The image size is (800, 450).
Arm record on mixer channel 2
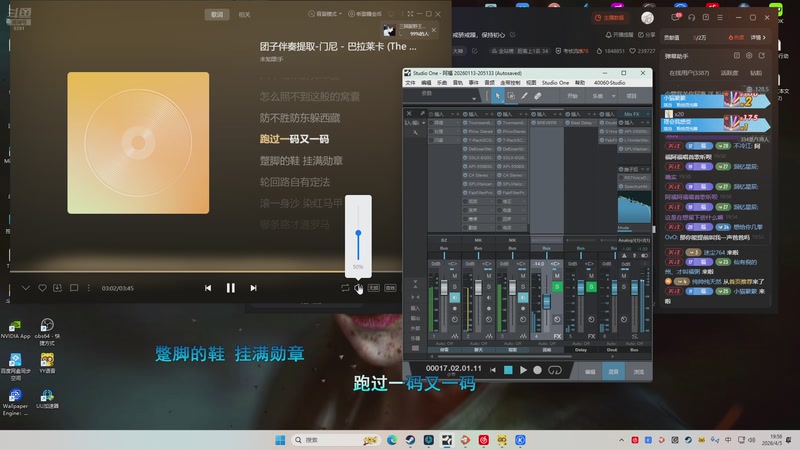coord(489,309)
